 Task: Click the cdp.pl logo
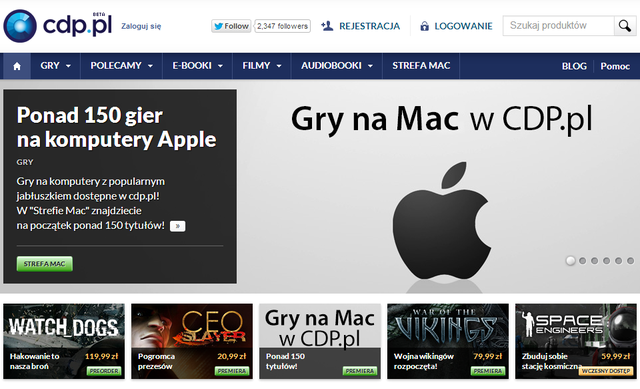pos(58,26)
